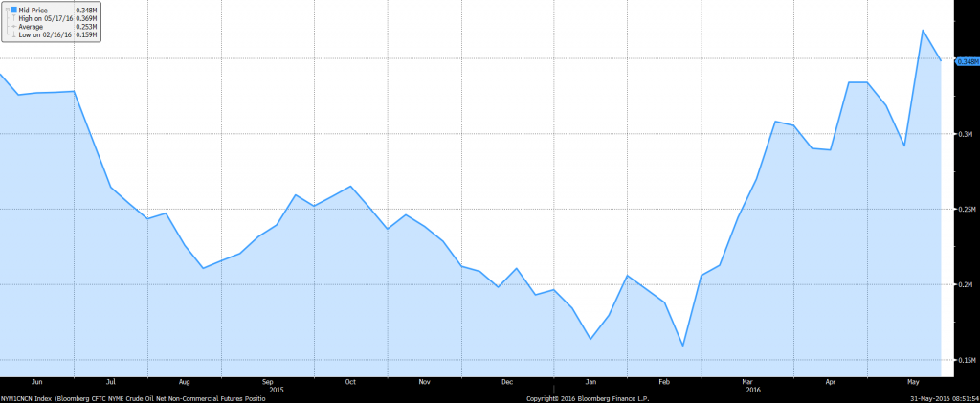The width and height of the screenshot is (980, 403).
Task: Click the 0.253M average value in legend
Action: (x=86, y=26)
